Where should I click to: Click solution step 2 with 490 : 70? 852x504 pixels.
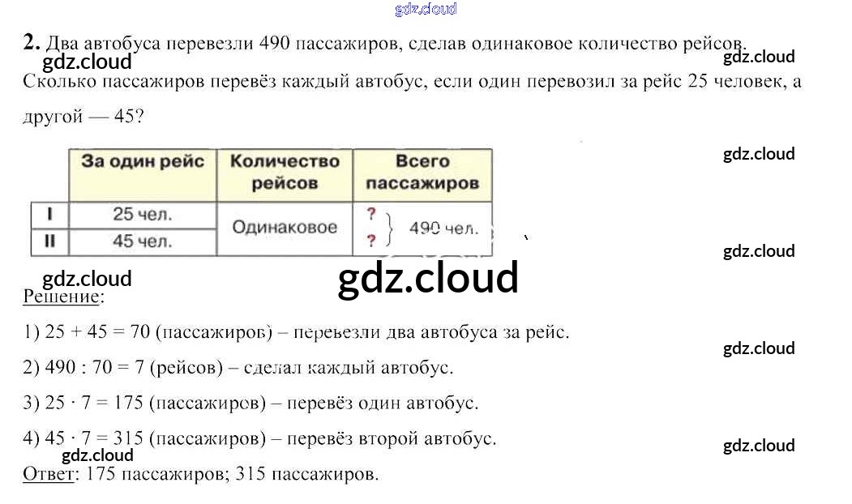[x=238, y=367]
